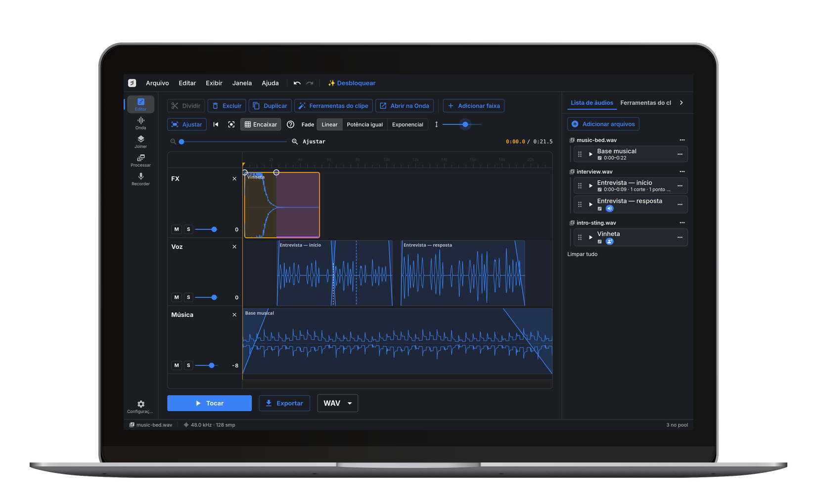Screen dimensions: 817x504
Task: Open the WAV export format dropdown
Action: (x=337, y=403)
